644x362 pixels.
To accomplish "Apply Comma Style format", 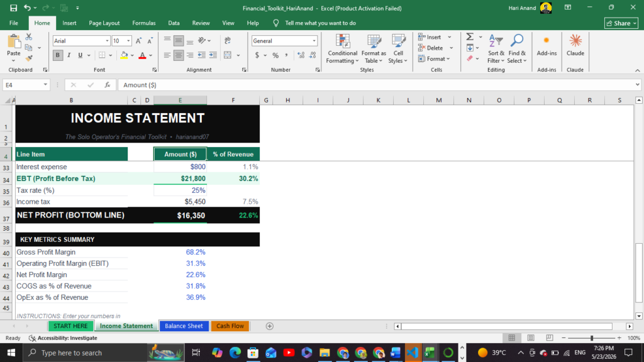I will pos(286,55).
